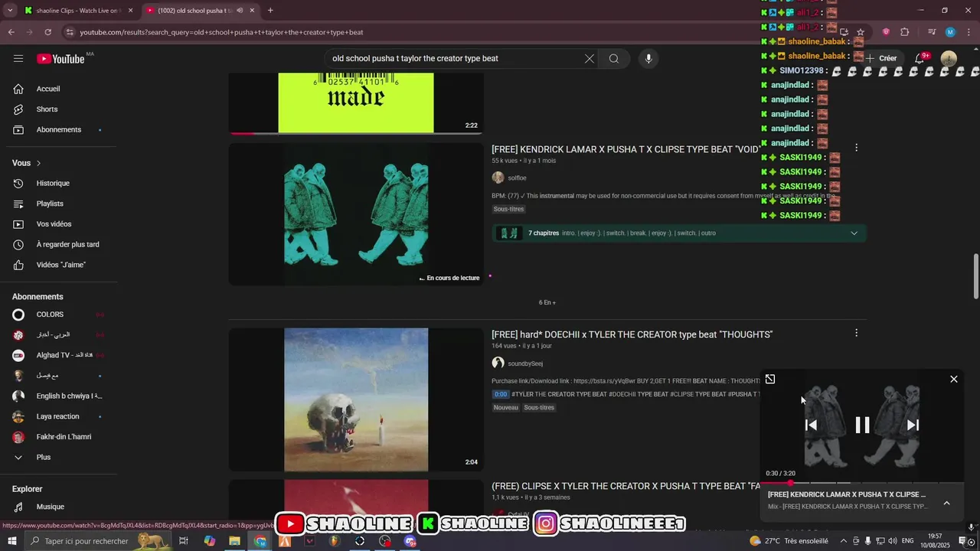Image resolution: width=980 pixels, height=551 pixels.
Task: Open the Chrome profile M icon
Action: (950, 32)
